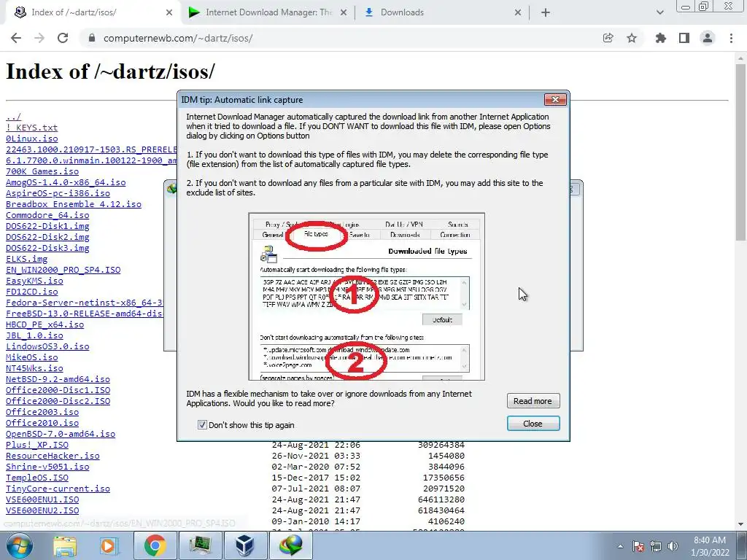
Task: Close the Downloads tab
Action: click(x=518, y=13)
